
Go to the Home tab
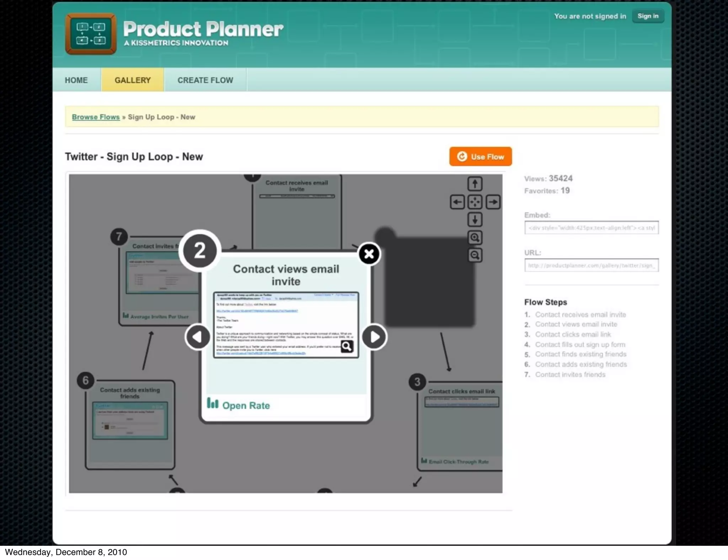pos(76,80)
